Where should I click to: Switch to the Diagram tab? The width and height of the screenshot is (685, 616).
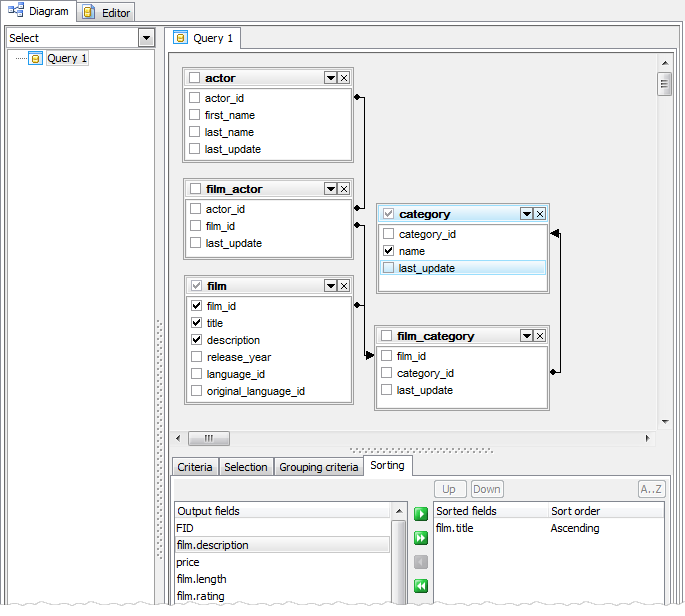pyautogui.click(x=38, y=11)
